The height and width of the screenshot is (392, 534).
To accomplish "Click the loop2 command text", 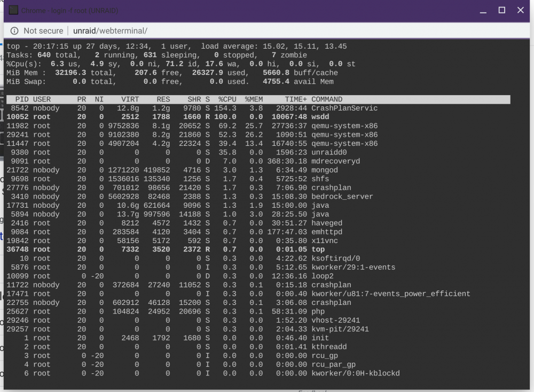I will 323,276.
